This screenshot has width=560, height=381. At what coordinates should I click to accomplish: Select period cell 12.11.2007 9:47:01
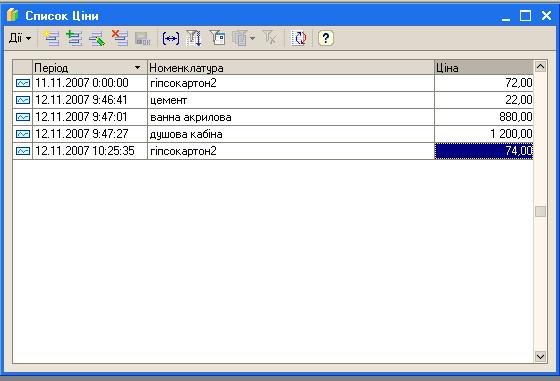coord(90,117)
